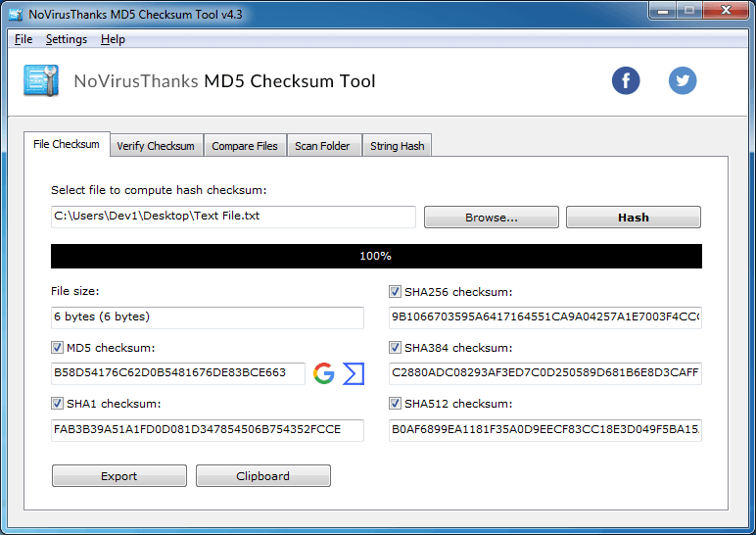Open the Help menu

tap(113, 39)
